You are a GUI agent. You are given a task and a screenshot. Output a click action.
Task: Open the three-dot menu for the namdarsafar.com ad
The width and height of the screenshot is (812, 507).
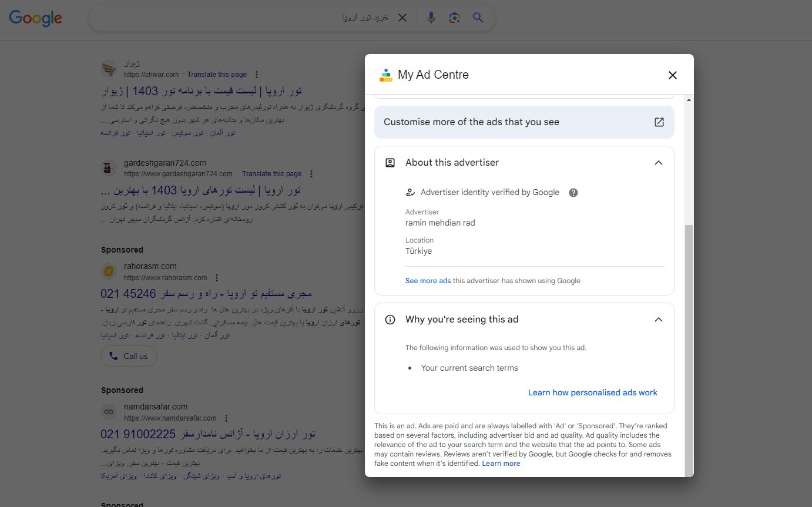click(x=226, y=418)
